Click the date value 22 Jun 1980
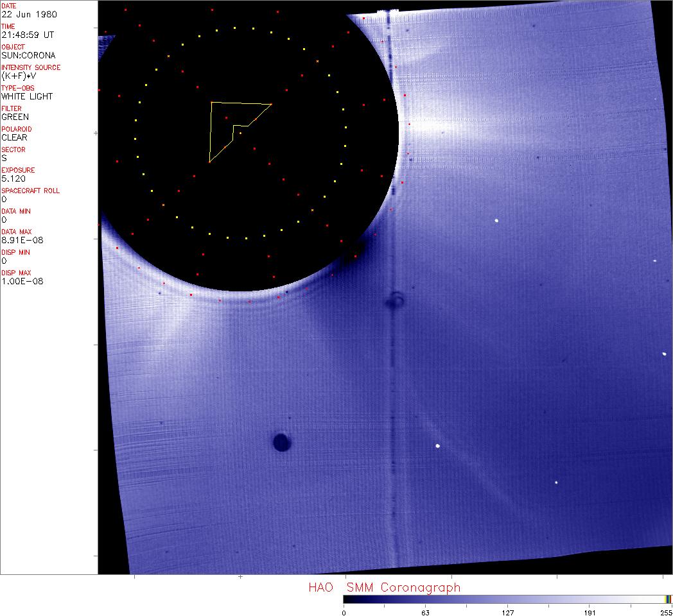This screenshot has height=616, width=673. (x=22, y=14)
